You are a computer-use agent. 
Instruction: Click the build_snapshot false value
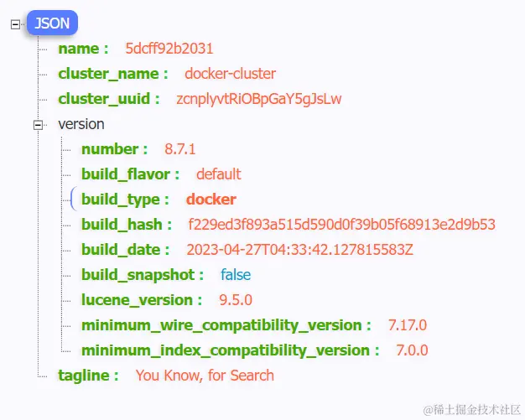[236, 275]
